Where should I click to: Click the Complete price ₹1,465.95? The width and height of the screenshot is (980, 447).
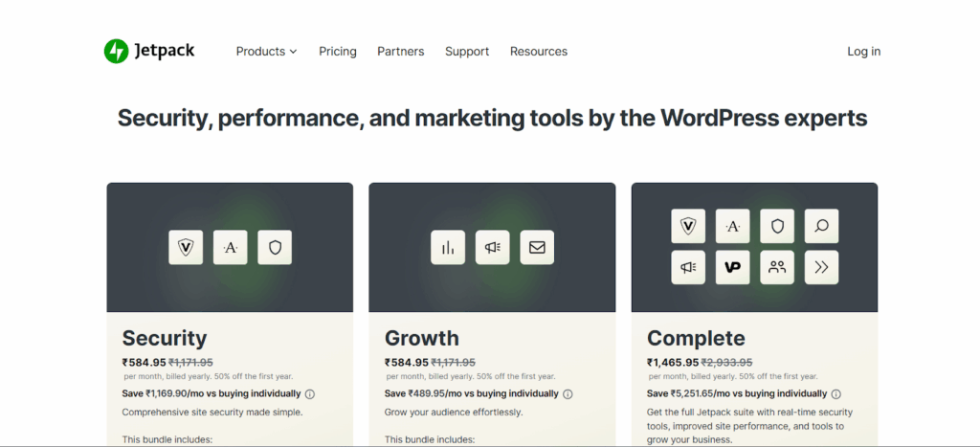pos(673,362)
